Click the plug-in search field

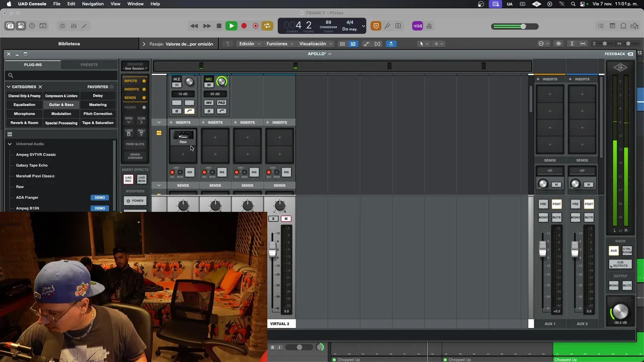point(61,75)
